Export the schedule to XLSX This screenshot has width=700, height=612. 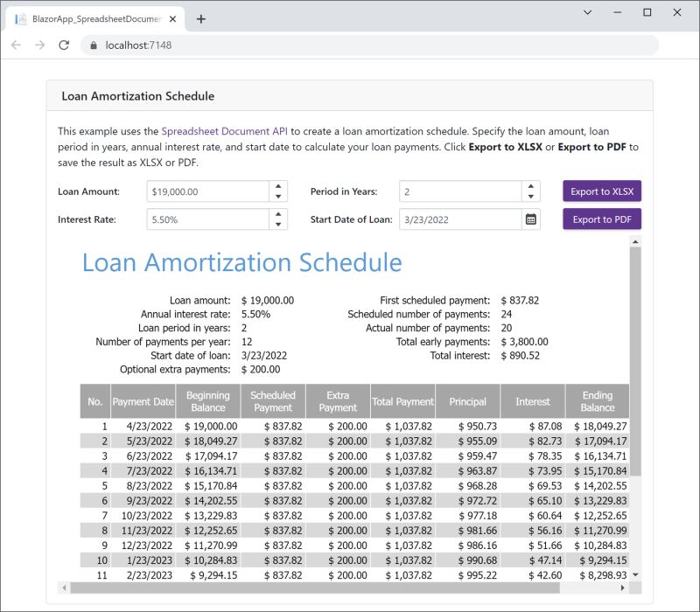[601, 191]
